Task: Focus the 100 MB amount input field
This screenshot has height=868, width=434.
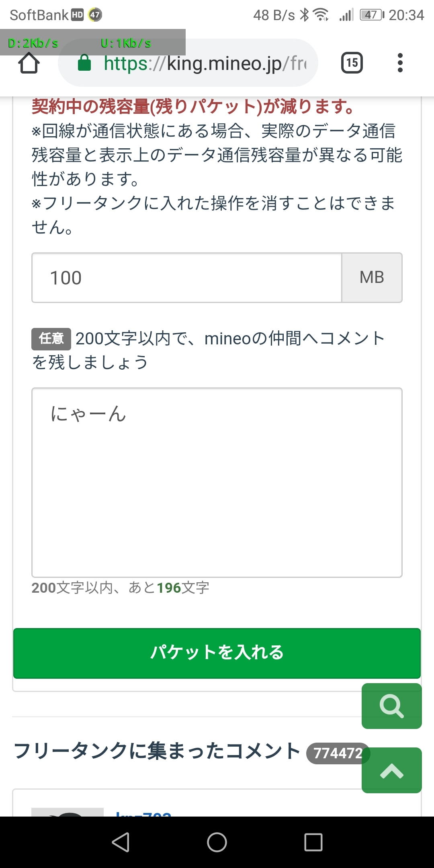Action: tap(187, 278)
